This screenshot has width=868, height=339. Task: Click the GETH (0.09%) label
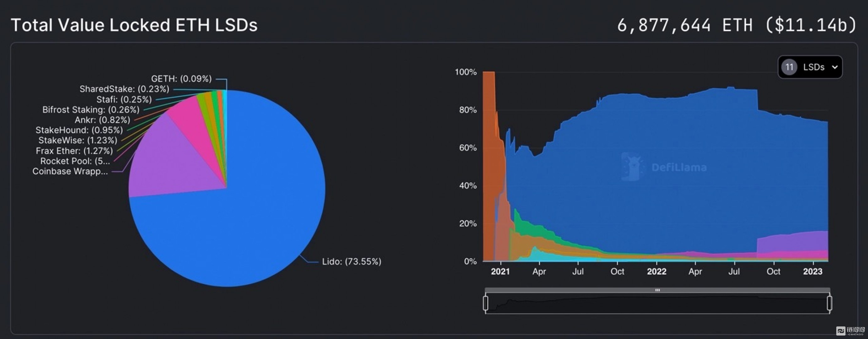(x=181, y=78)
